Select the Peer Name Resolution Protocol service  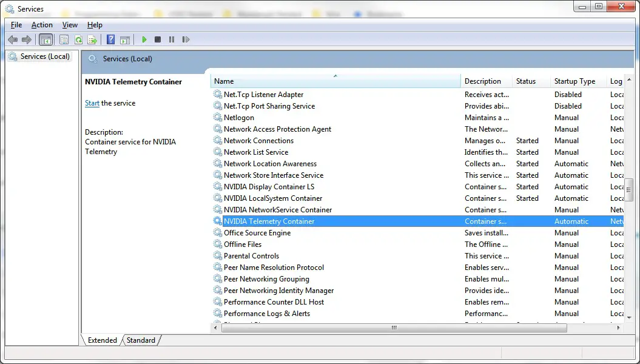274,268
